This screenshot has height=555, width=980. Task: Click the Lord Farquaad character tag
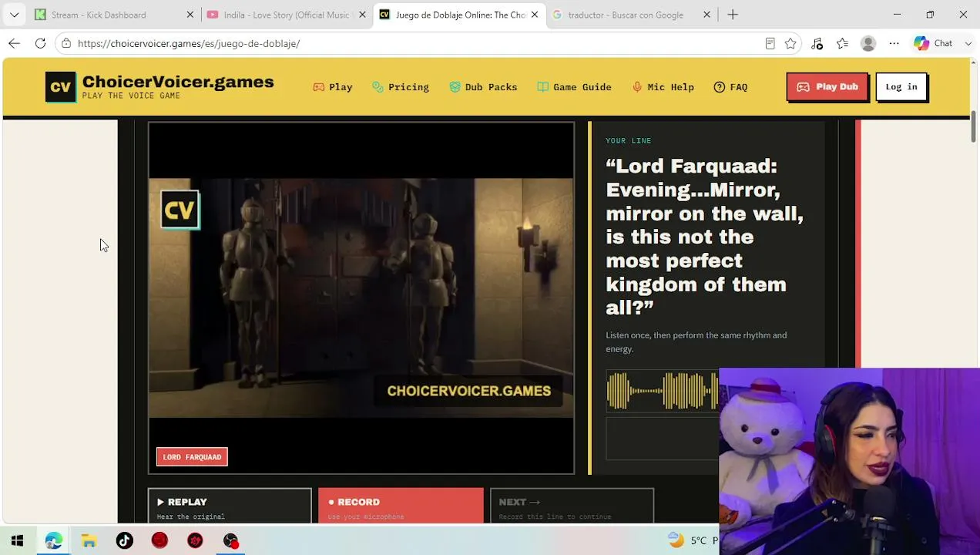point(192,457)
